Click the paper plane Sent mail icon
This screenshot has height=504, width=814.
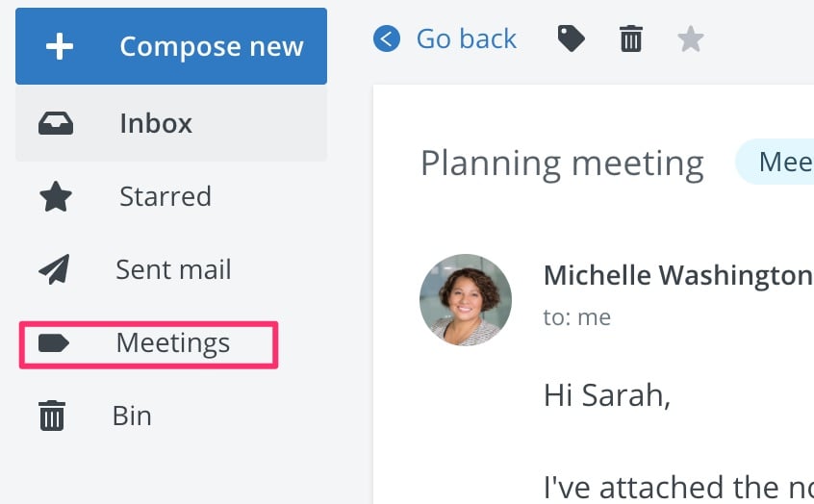coord(55,269)
